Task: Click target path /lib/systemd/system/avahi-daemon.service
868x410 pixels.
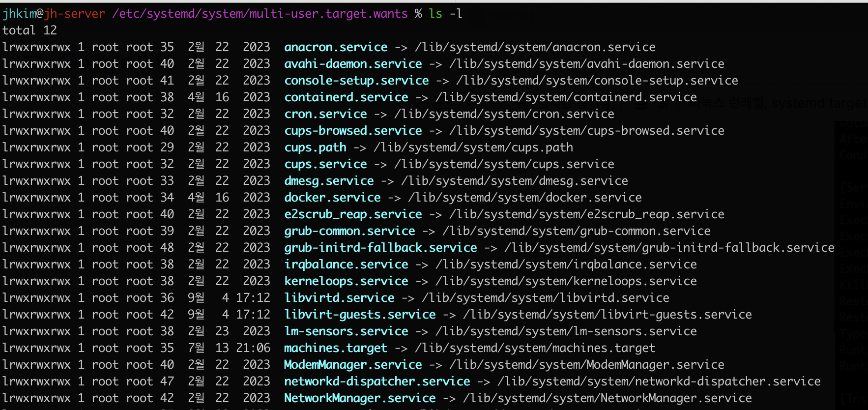Action: coord(587,64)
